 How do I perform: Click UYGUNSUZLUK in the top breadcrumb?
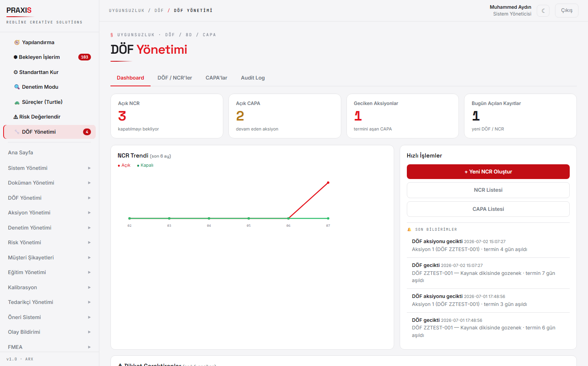click(x=127, y=11)
